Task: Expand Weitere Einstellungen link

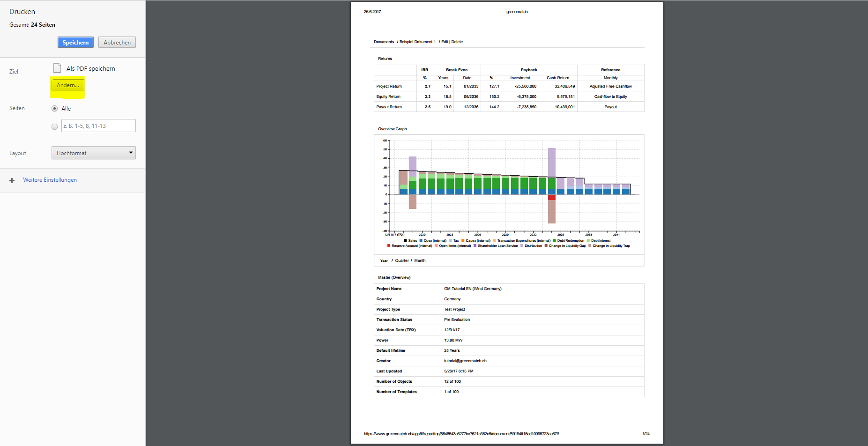Action: [50, 180]
